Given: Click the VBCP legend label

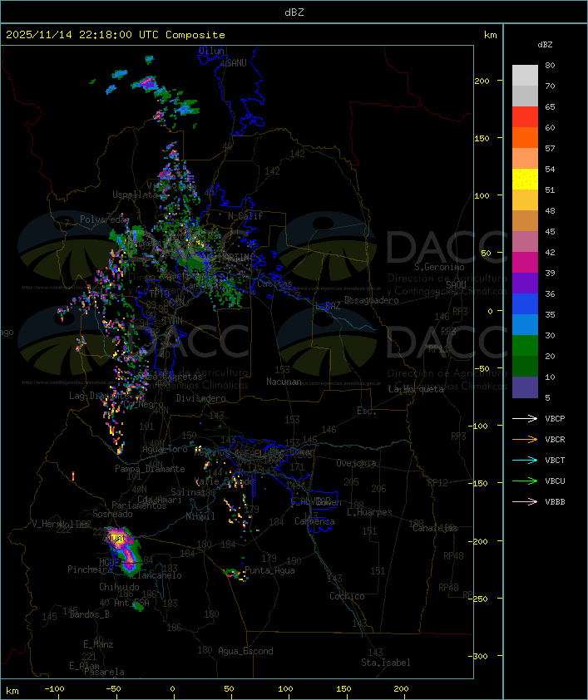Looking at the screenshot, I should coord(555,419).
